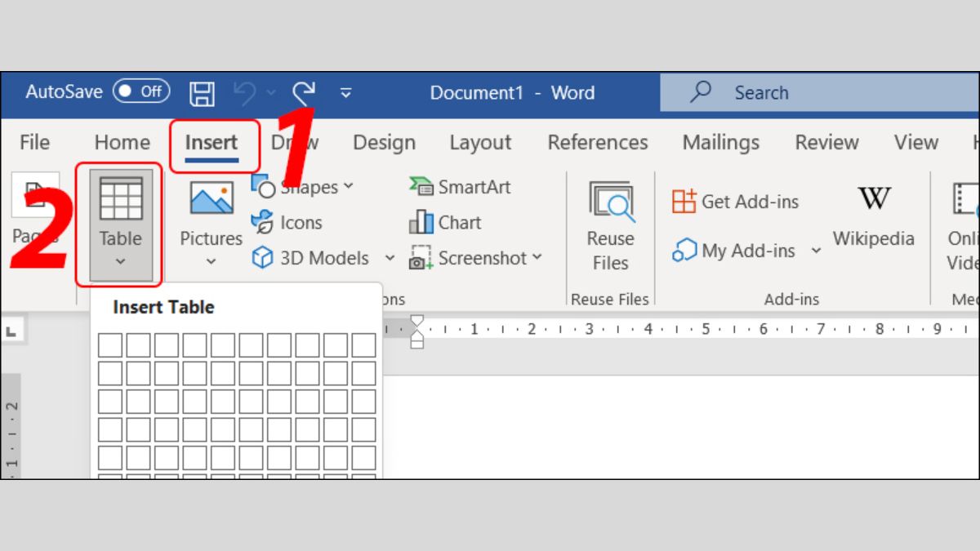Open the Screenshot dropdown menu
Screen dimensions: 980x551
537,258
